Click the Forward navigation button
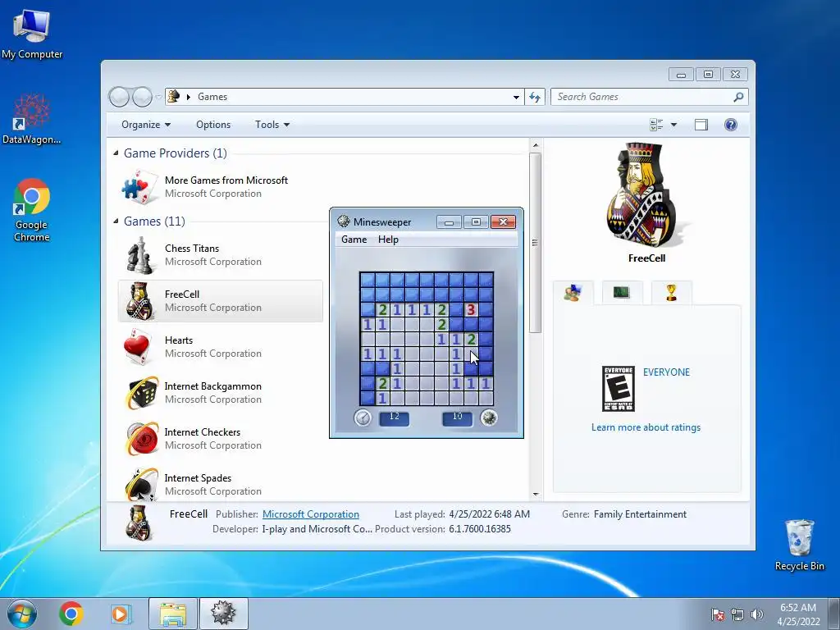 [142, 97]
